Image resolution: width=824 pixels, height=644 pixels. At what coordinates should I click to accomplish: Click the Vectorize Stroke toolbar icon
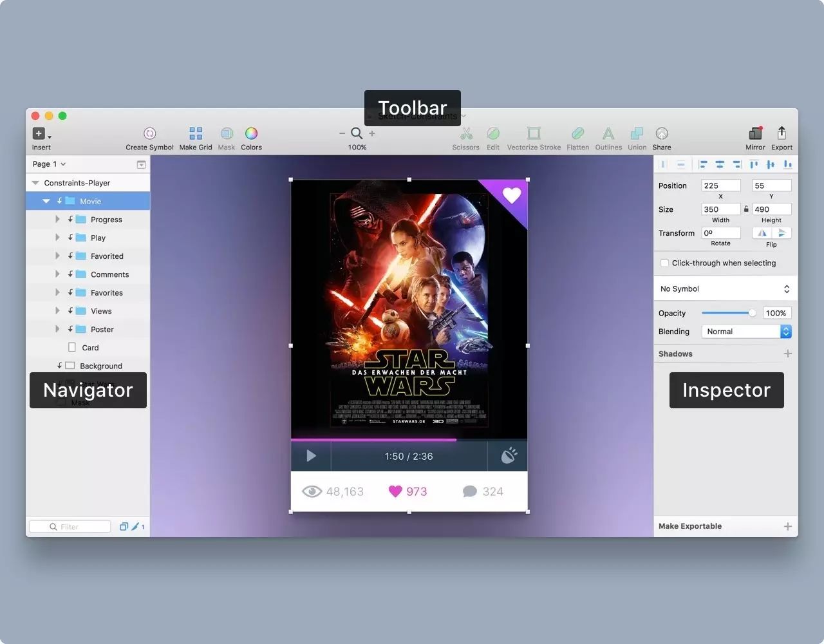click(534, 133)
